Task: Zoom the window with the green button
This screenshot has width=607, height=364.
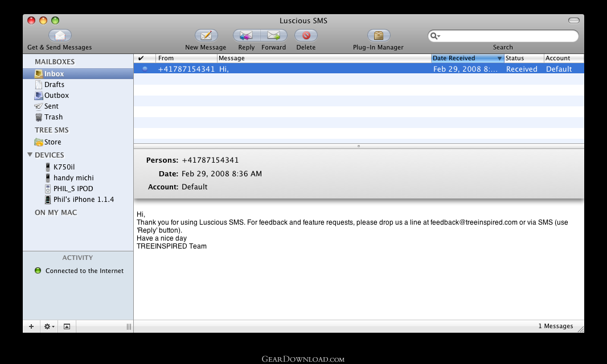Action: click(55, 20)
